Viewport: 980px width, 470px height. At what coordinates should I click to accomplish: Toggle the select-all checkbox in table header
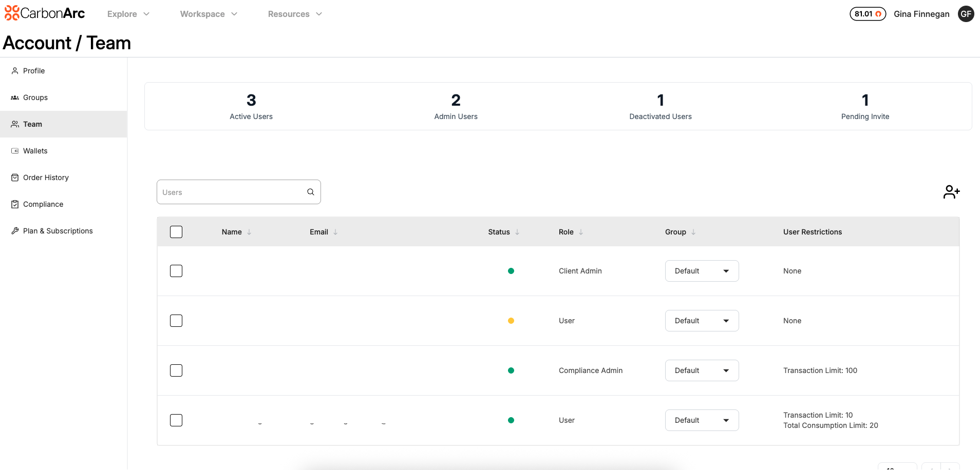click(176, 231)
